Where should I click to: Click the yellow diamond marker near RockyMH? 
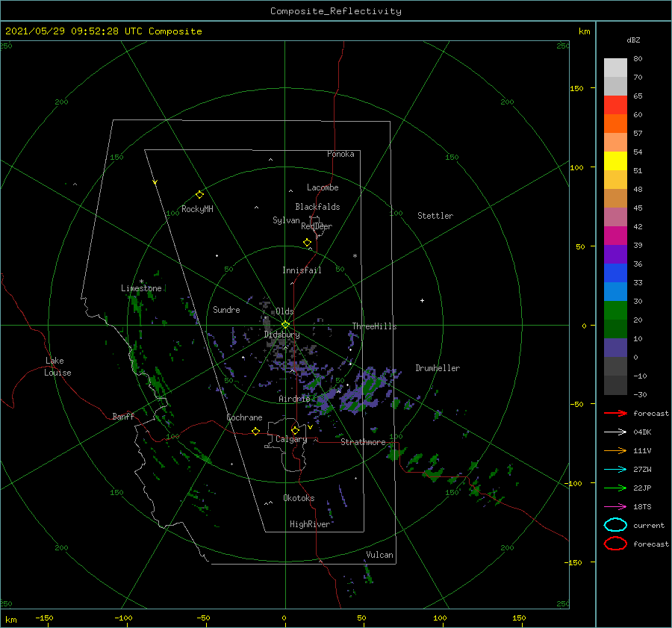tap(199, 195)
